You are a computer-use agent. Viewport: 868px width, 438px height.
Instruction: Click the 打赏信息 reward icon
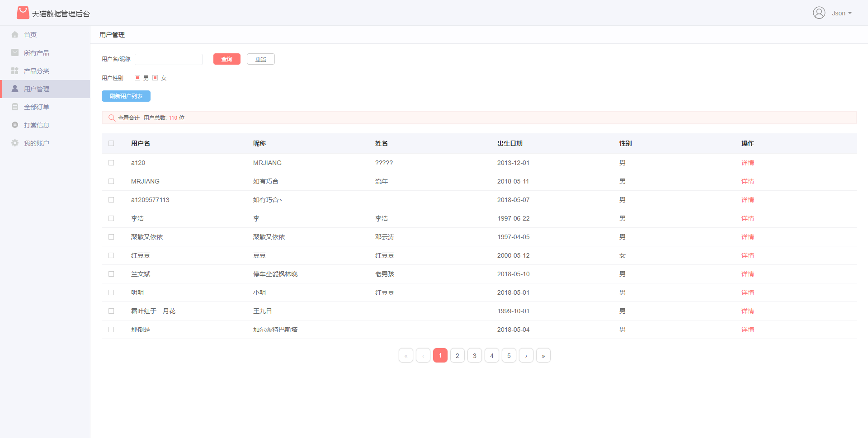[15, 125]
